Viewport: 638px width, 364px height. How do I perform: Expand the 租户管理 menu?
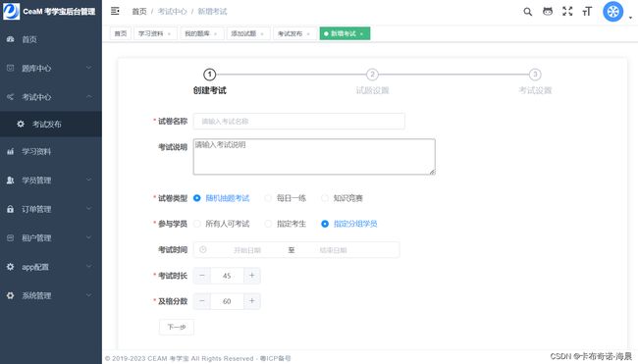[88, 237]
